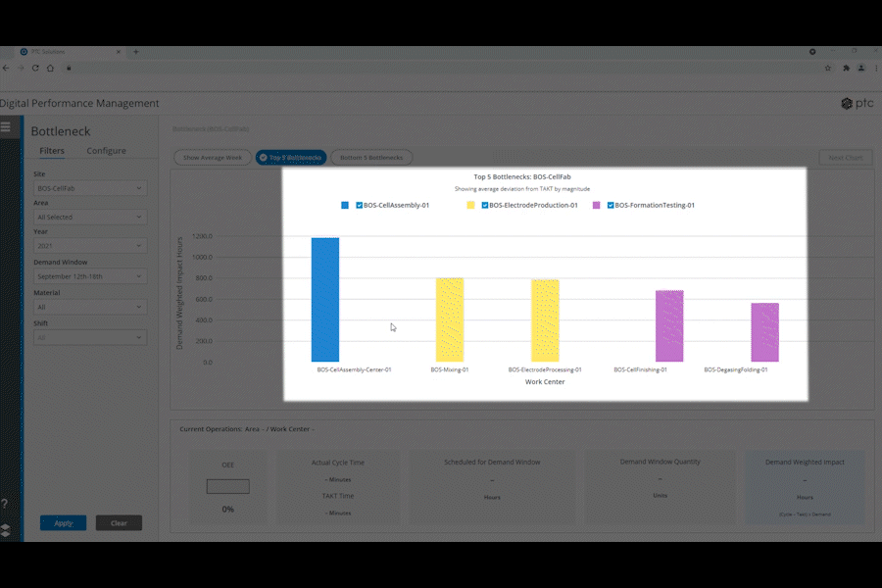
Task: Click the Work Center axis title
Action: (x=545, y=381)
